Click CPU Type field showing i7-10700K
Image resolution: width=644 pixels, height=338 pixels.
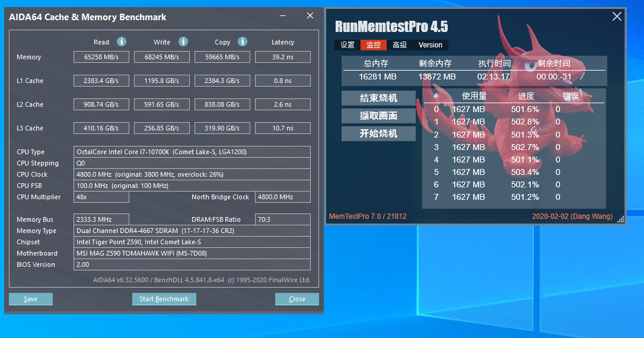tap(192, 152)
